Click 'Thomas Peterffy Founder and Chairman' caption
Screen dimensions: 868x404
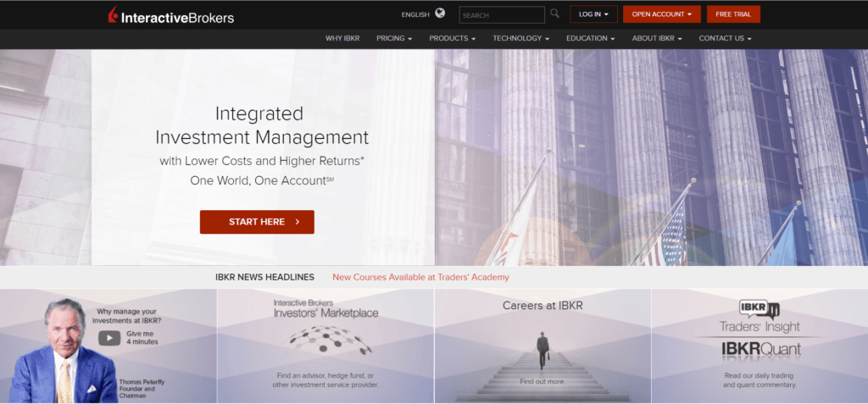(142, 389)
